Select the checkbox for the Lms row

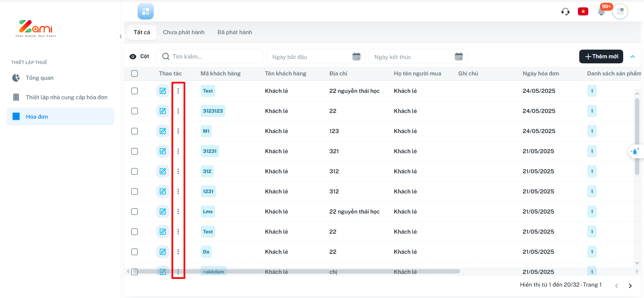135,212
